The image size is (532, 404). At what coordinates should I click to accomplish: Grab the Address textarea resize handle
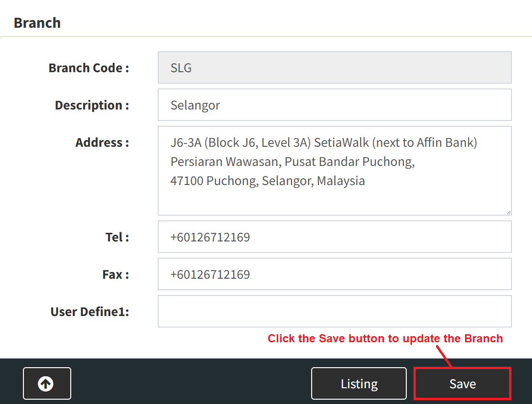click(x=508, y=212)
